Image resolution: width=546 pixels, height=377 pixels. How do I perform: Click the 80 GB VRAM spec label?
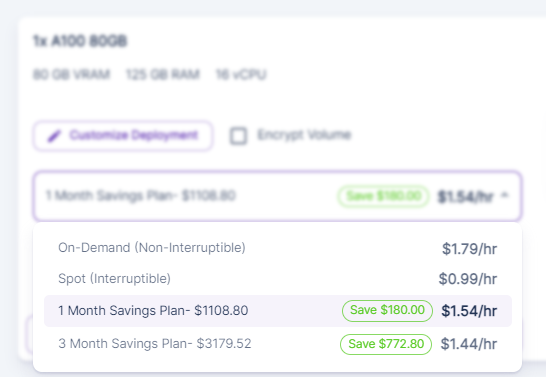[71, 74]
